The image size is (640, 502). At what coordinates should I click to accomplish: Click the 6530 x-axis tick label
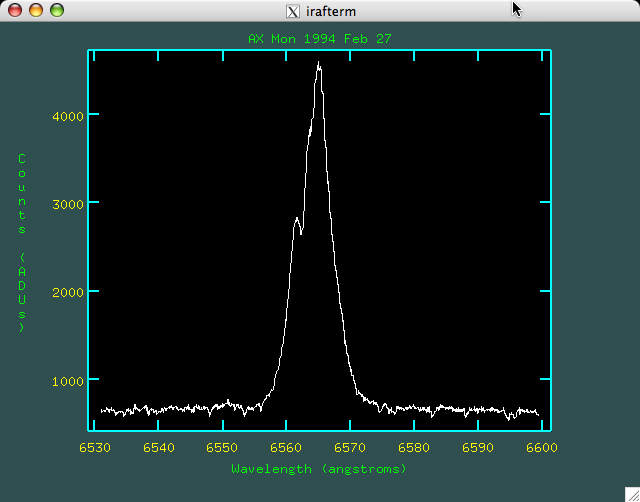coord(95,448)
